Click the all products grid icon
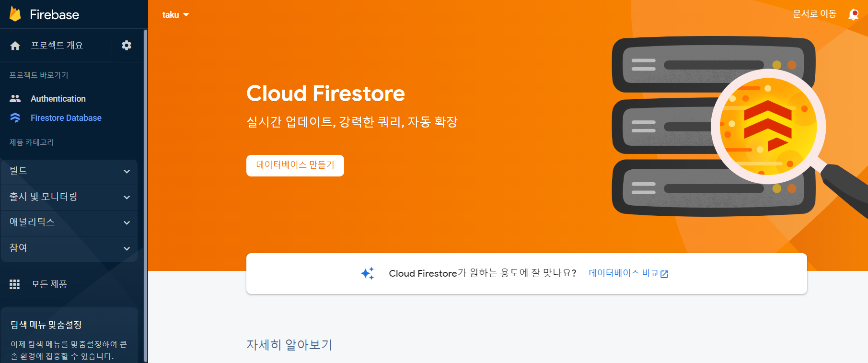 [15, 284]
